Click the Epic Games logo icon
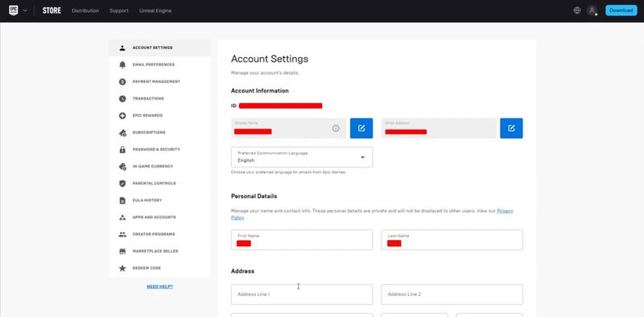This screenshot has width=644, height=317. (14, 10)
